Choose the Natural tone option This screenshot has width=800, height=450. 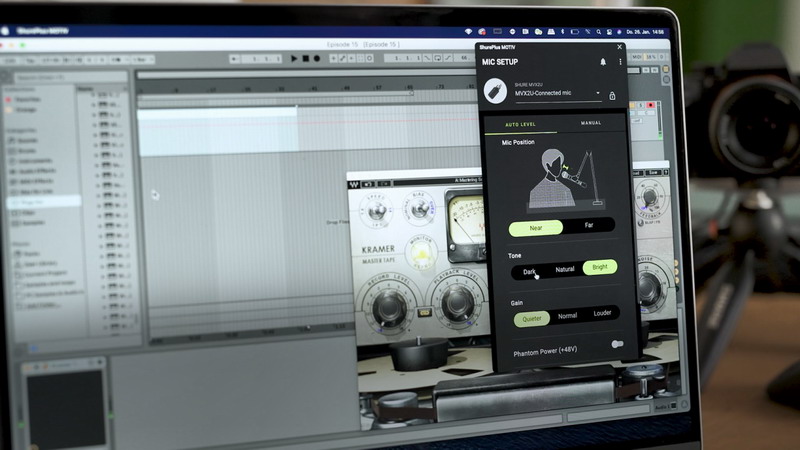[564, 270]
